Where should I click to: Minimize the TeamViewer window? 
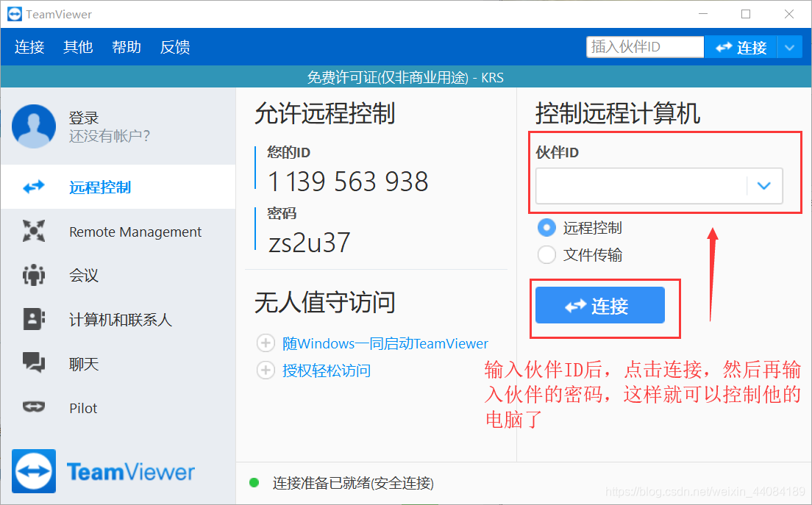point(703,14)
